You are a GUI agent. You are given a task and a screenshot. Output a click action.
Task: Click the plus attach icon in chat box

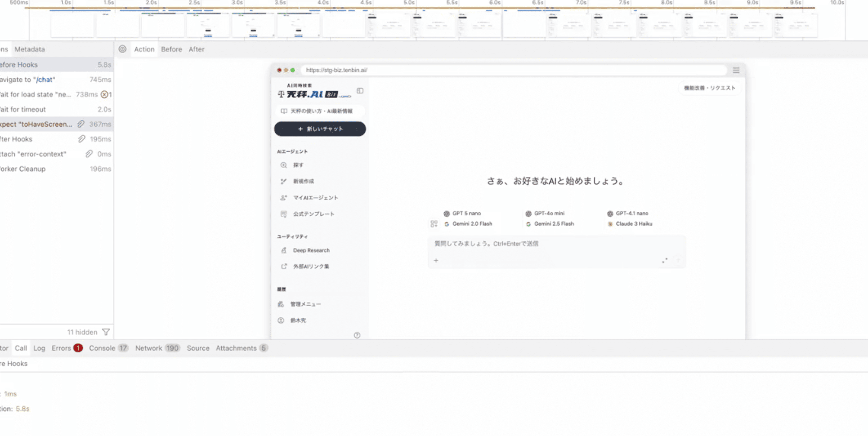436,260
